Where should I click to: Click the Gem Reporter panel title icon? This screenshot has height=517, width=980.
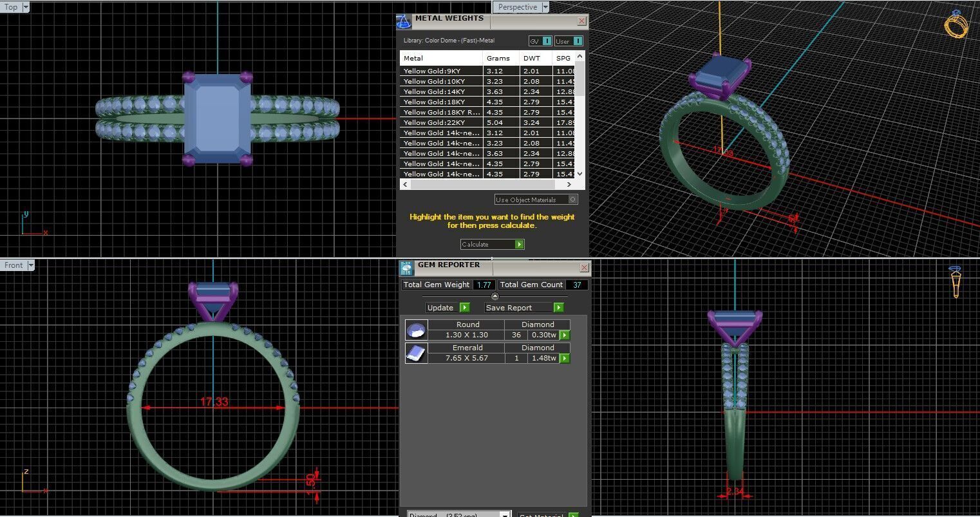click(x=406, y=268)
